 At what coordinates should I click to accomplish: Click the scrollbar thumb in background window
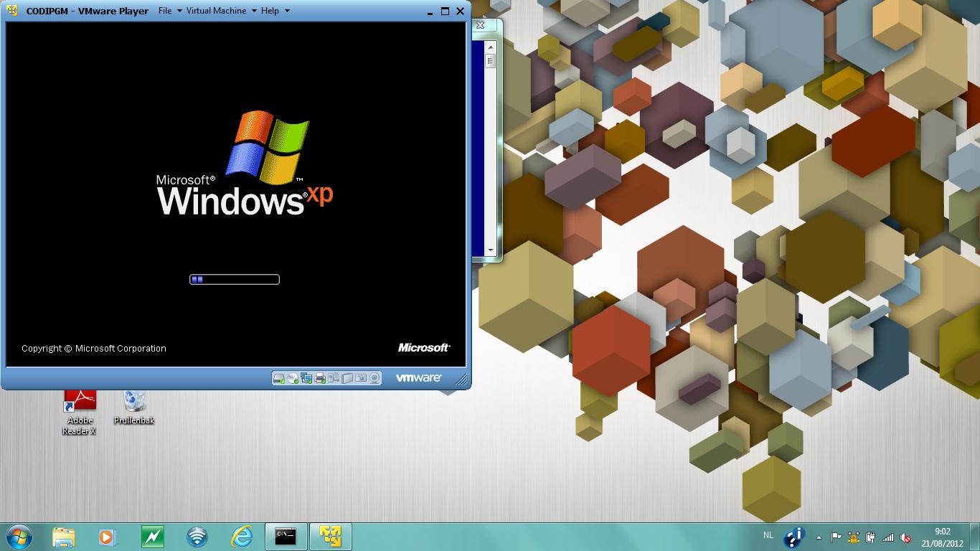tap(491, 61)
